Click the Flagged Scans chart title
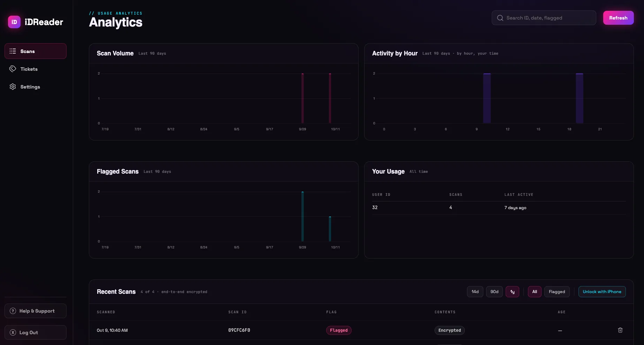This screenshot has width=644, height=345. click(x=118, y=171)
